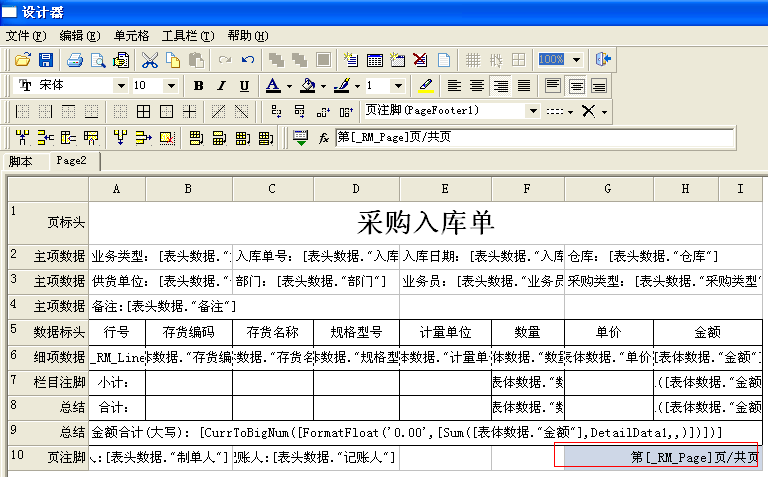Image resolution: width=768 pixels, height=477 pixels.
Task: Apply left border icon
Action: point(23,112)
